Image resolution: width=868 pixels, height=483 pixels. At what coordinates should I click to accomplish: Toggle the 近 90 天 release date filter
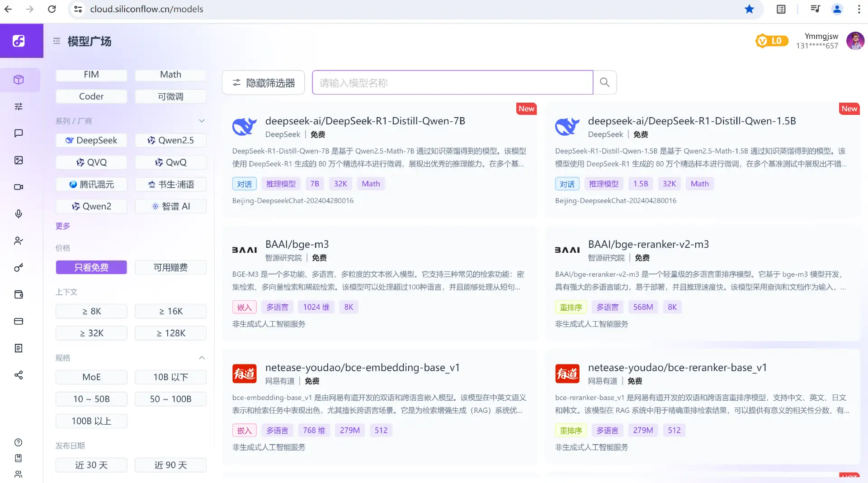170,465
